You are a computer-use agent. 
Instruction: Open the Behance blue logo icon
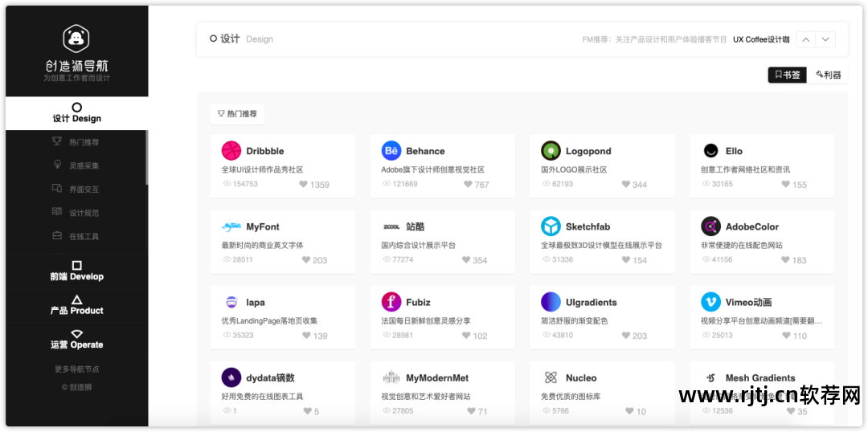(391, 150)
